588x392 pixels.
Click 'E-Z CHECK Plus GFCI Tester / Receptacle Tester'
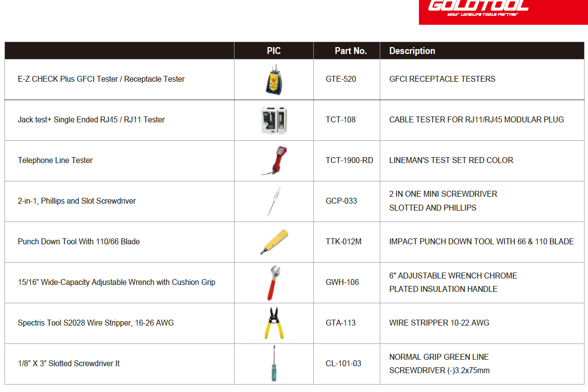pos(101,79)
